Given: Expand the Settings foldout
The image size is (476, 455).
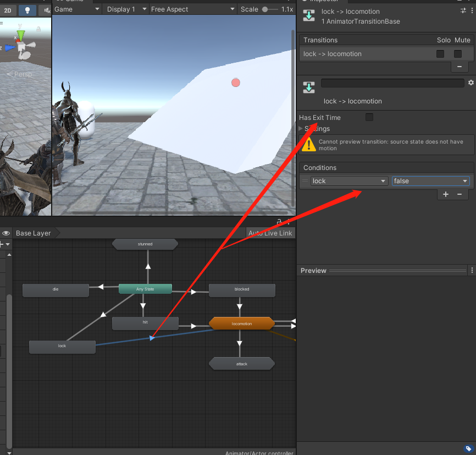Looking at the screenshot, I should click(x=301, y=129).
